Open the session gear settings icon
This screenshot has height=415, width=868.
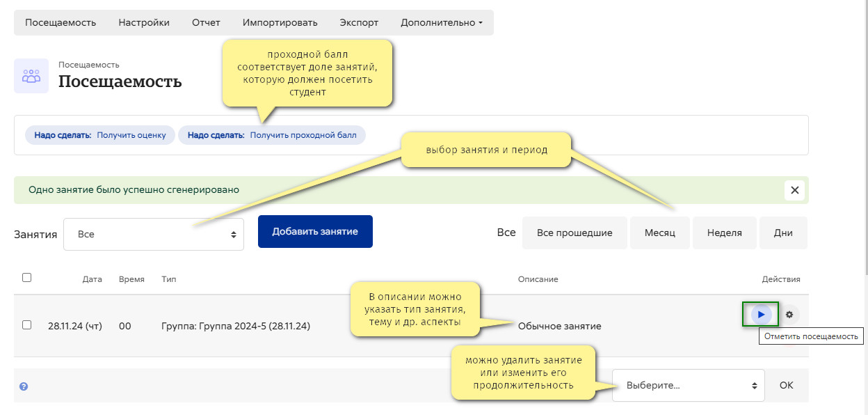point(789,315)
